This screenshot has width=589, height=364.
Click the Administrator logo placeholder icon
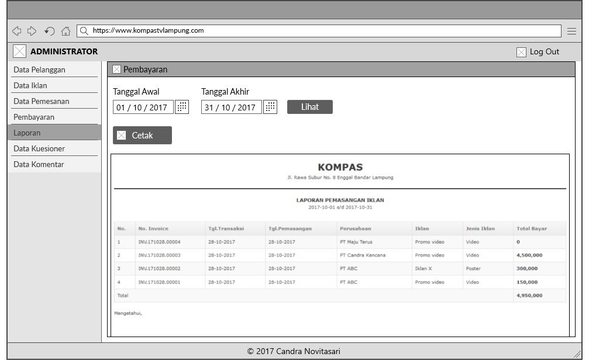(19, 51)
